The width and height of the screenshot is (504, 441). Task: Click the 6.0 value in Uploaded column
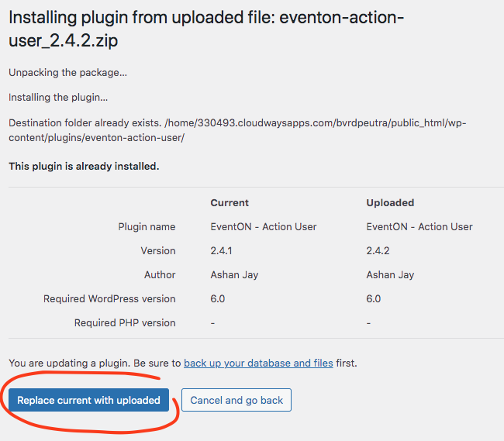coord(374,298)
